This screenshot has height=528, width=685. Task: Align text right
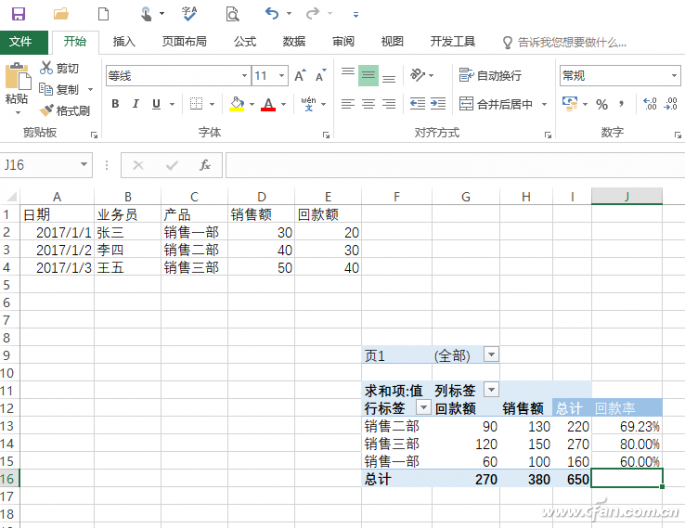[388, 104]
